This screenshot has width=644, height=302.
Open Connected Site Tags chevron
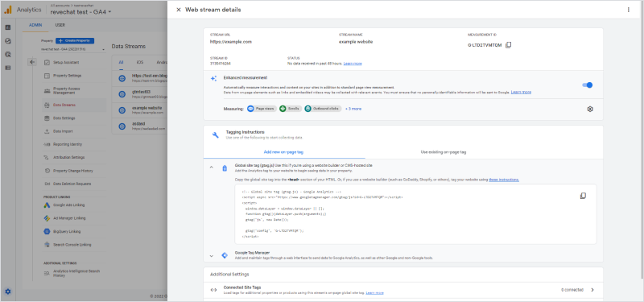pyautogui.click(x=592, y=290)
